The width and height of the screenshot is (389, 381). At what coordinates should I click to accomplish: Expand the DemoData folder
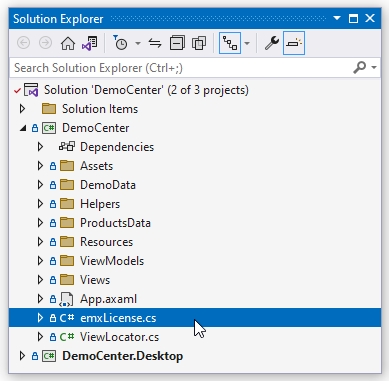tap(40, 185)
